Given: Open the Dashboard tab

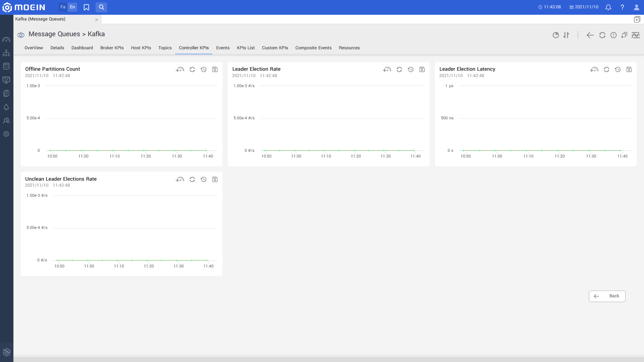Looking at the screenshot, I should pos(82,48).
